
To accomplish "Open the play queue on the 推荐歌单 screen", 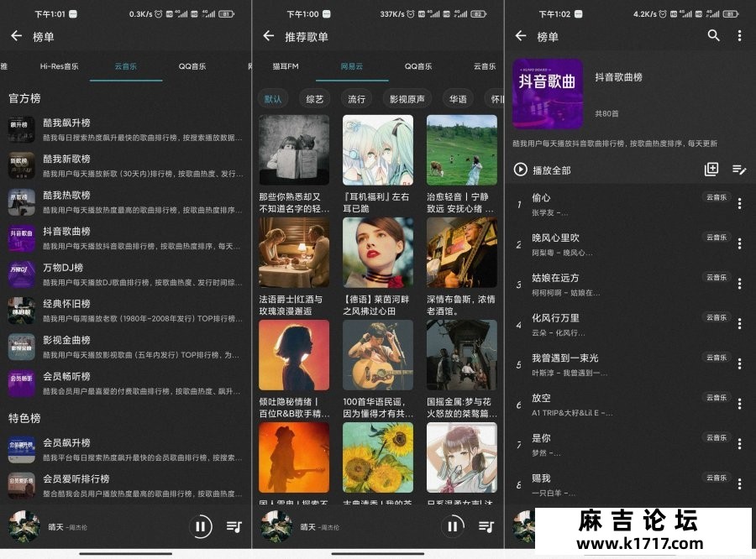I will point(486,527).
